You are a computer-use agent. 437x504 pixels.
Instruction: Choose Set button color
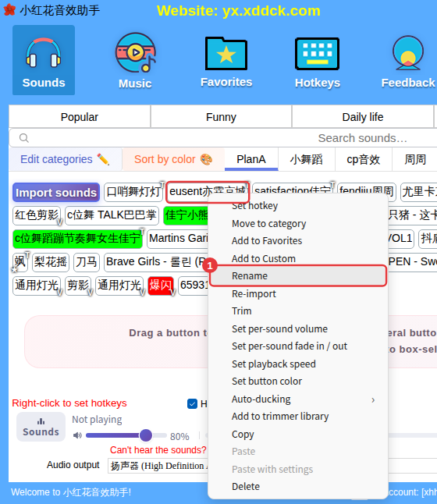click(267, 382)
